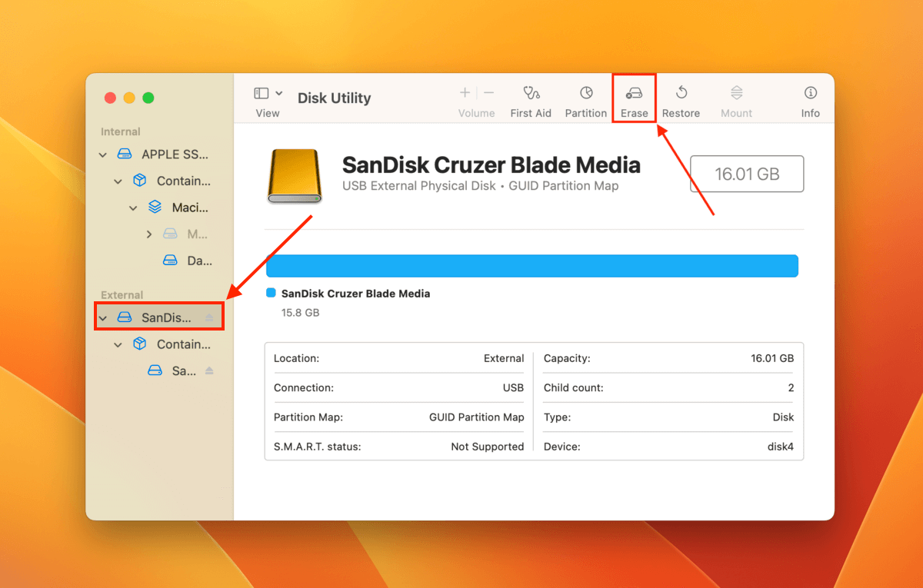Viewport: 923px width, 588px height.
Task: Eject the Sa... external volume
Action: point(209,370)
